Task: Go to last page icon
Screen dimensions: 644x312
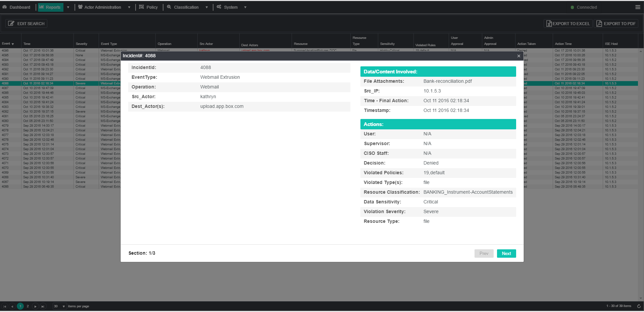Action: [x=43, y=306]
